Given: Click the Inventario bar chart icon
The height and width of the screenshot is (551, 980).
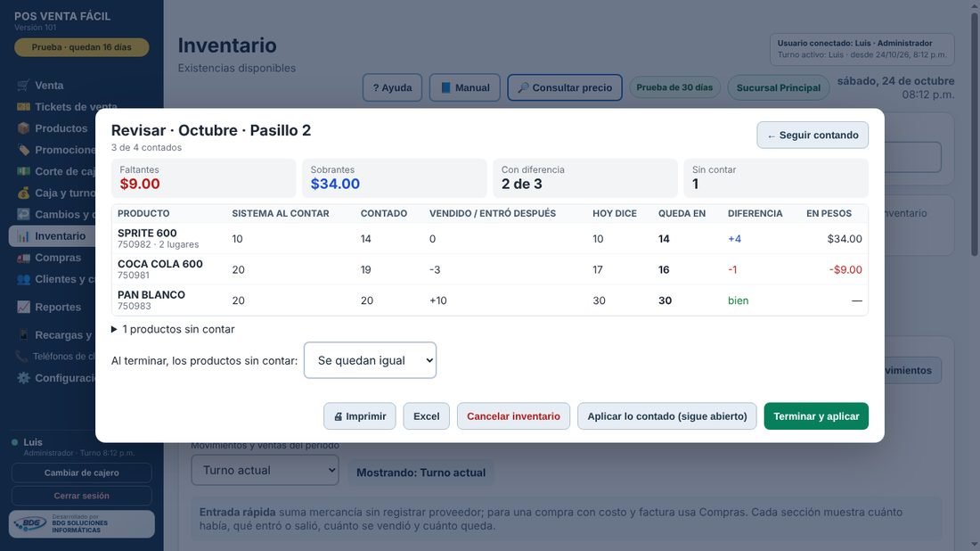Looking at the screenshot, I should coord(23,235).
